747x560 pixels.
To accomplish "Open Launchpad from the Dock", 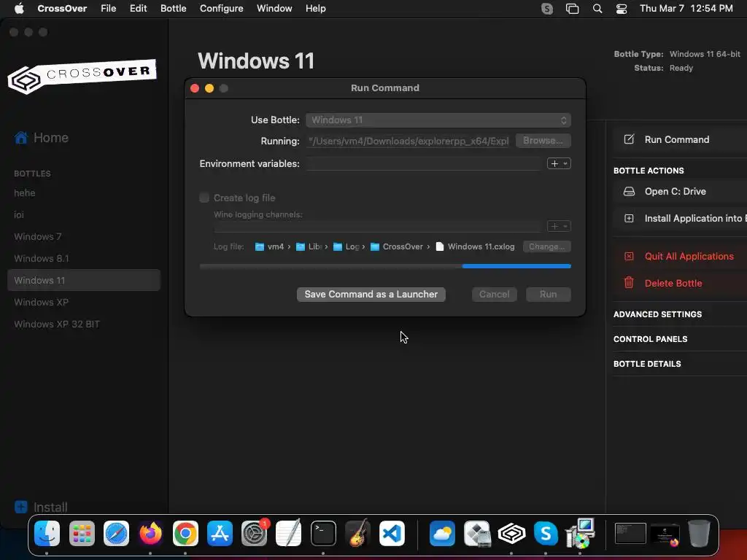I will (x=82, y=533).
